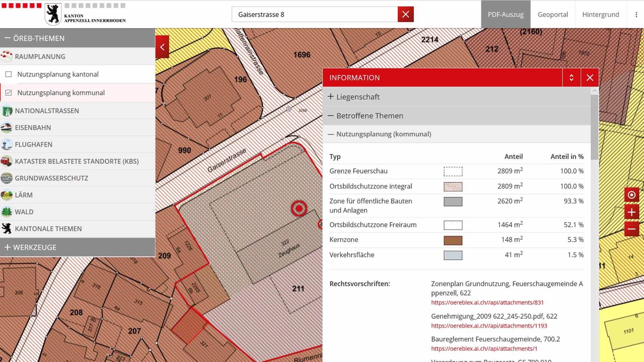Click the Ortsbildschutzzone integral legend swatch
Screen dimensions: 644x362
click(x=453, y=187)
